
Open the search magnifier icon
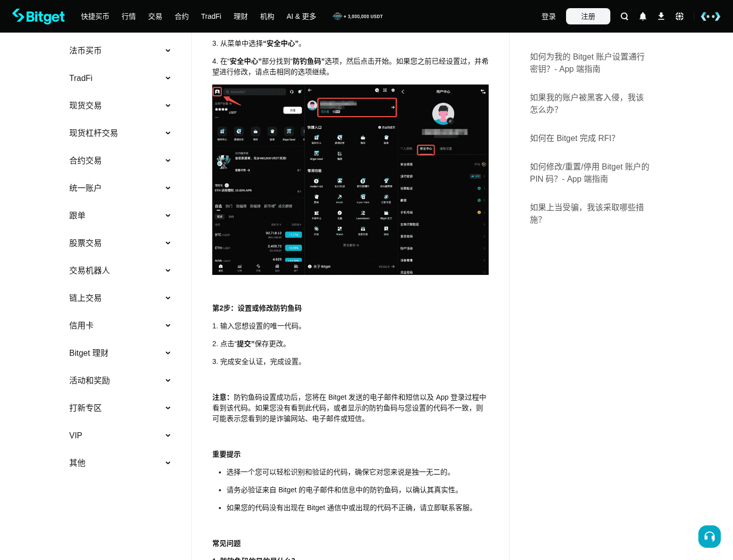(x=625, y=16)
